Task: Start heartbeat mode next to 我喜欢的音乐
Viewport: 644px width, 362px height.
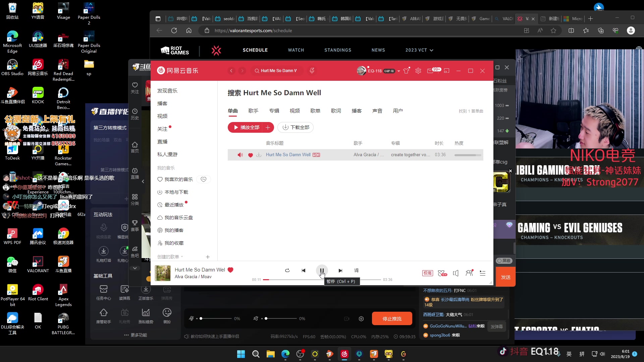Action: tap(204, 179)
